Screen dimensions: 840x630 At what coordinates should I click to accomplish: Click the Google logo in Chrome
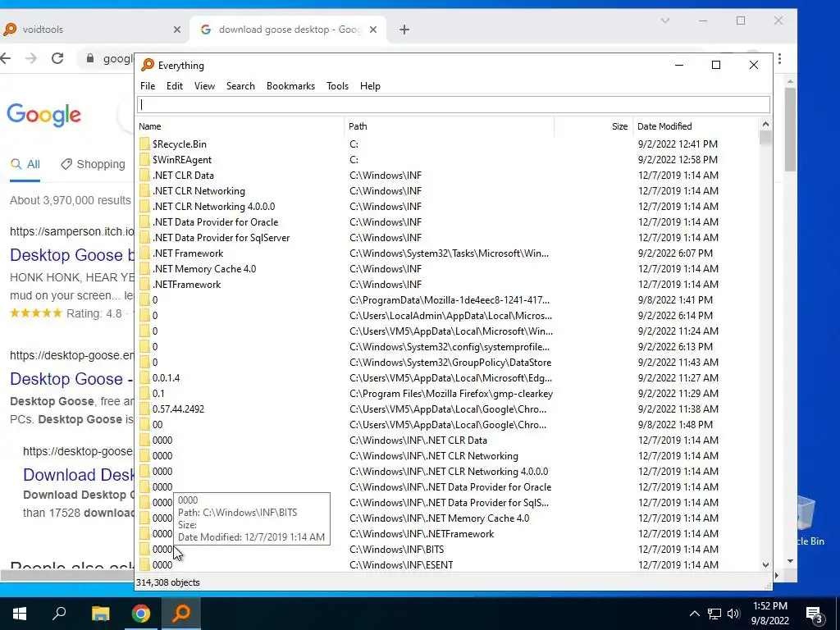point(44,114)
